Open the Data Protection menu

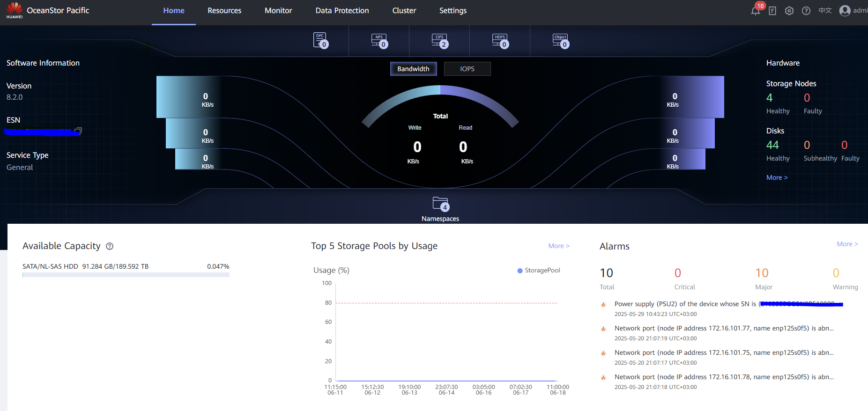click(342, 10)
